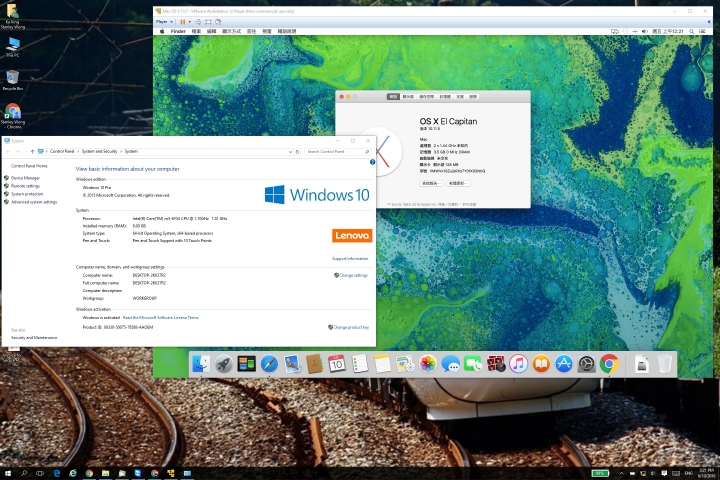Screen dimensions: 720x480
Task: Click the left button below Mac specs
Action: [x=431, y=183]
